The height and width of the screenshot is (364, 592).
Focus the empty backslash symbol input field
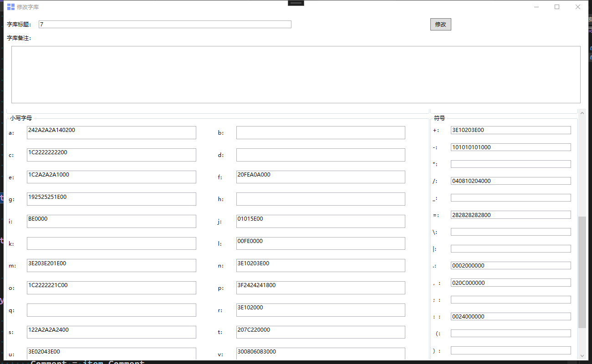(511, 232)
